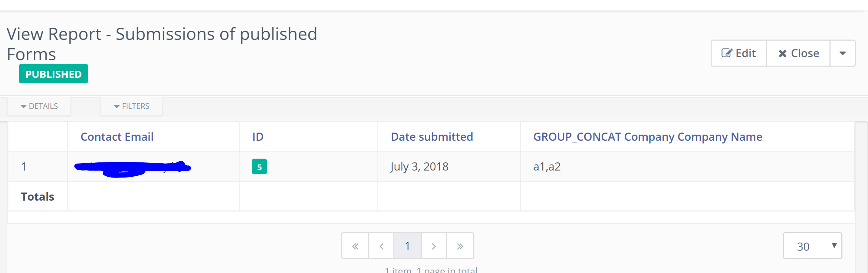This screenshot has width=868, height=273.
Task: Open the 30 items-per-page dropdown
Action: pos(812,246)
